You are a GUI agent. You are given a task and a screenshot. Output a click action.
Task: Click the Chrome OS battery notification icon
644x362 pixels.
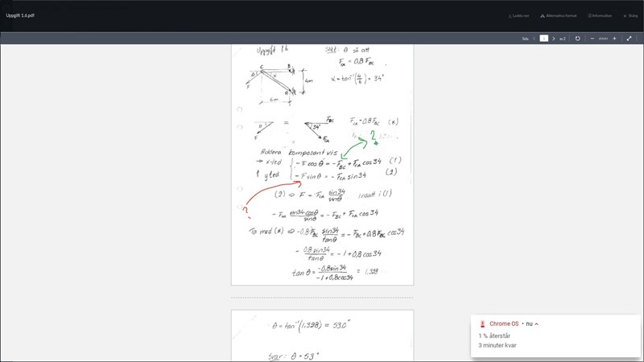(482, 323)
